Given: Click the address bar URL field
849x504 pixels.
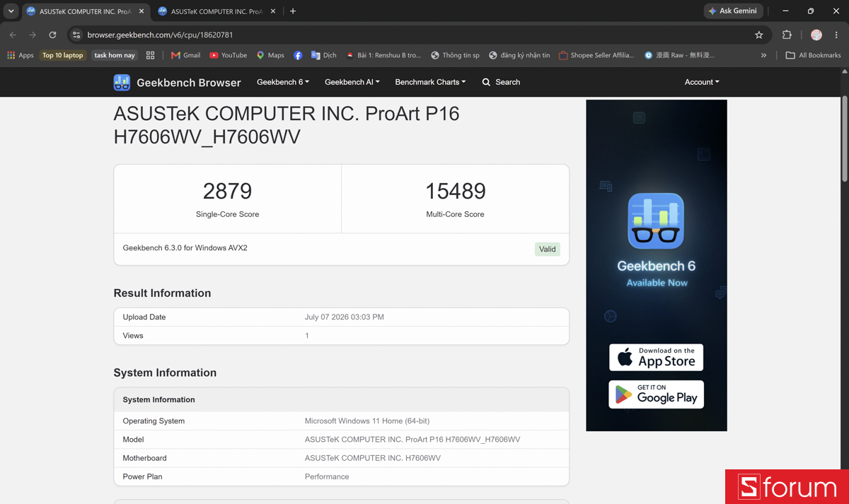Looking at the screenshot, I should pyautogui.click(x=417, y=35).
